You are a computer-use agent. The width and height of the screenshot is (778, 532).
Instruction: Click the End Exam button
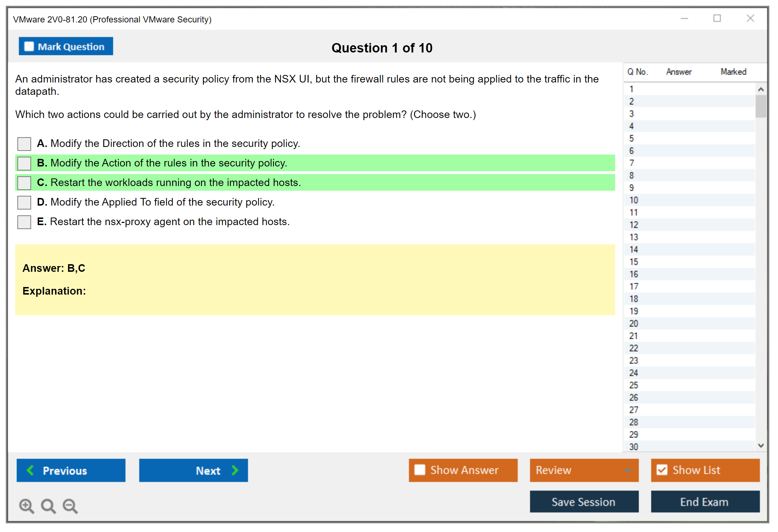(705, 502)
